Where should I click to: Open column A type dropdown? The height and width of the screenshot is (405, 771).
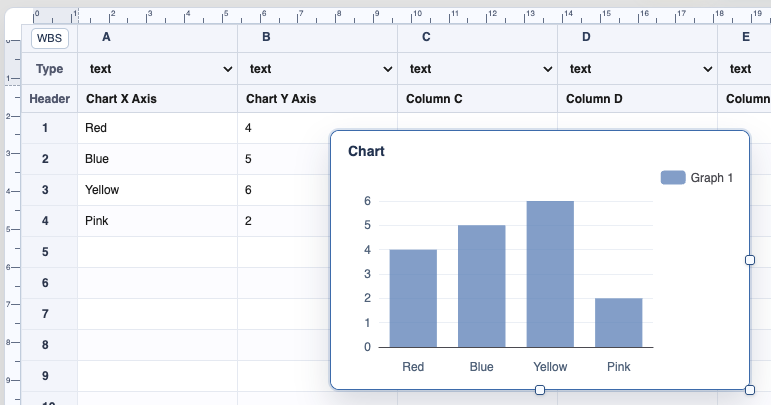(157, 69)
